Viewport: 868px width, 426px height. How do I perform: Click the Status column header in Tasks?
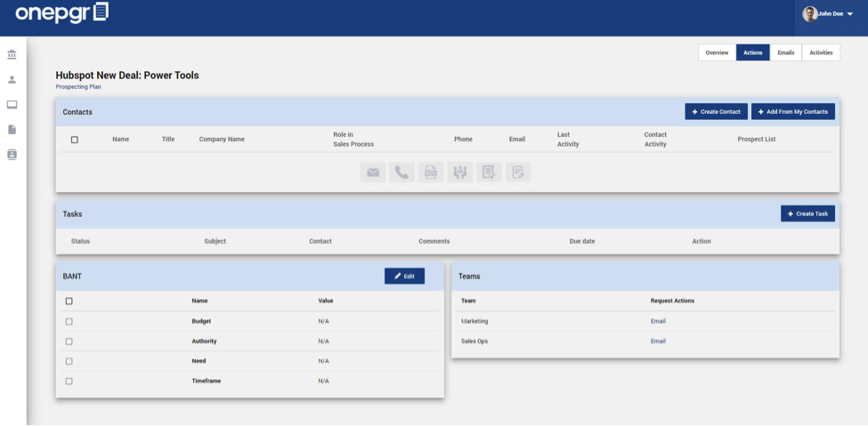coord(80,242)
